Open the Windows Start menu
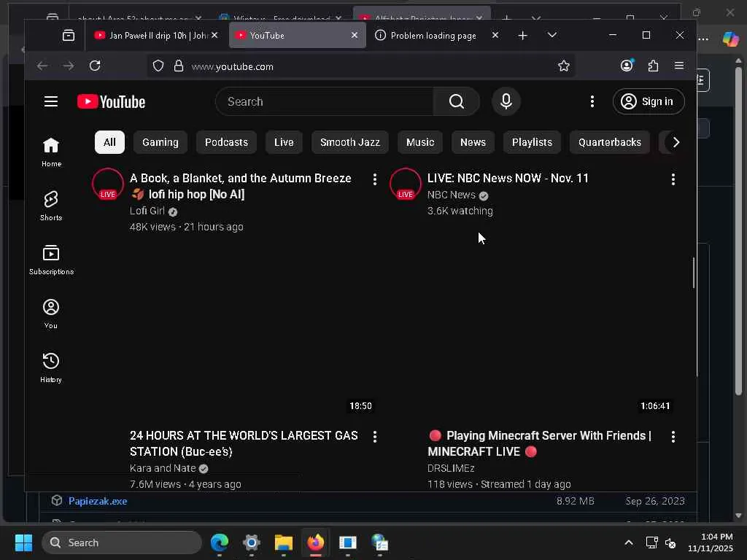 tap(23, 542)
